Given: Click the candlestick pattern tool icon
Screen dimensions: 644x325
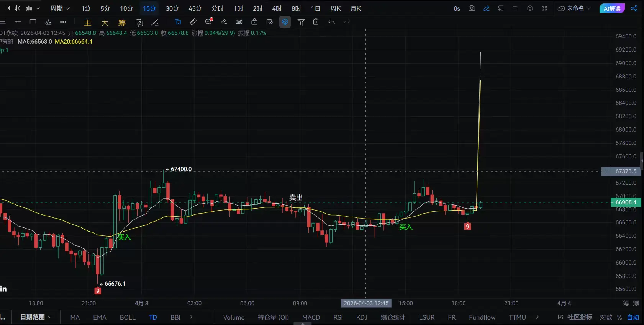Looking at the screenshot, I should (239, 22).
